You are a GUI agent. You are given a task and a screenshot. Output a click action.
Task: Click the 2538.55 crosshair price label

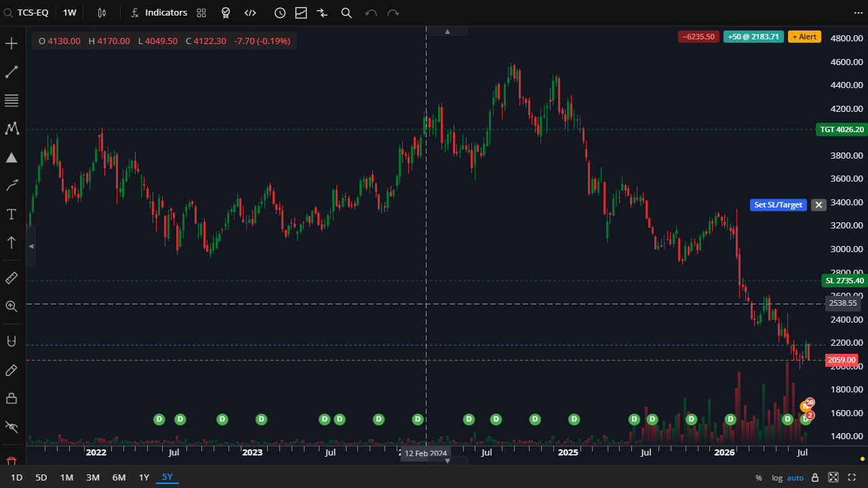[843, 304]
